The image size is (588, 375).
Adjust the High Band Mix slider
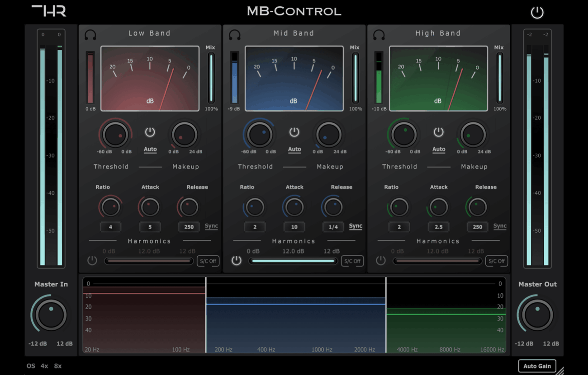coord(499,78)
